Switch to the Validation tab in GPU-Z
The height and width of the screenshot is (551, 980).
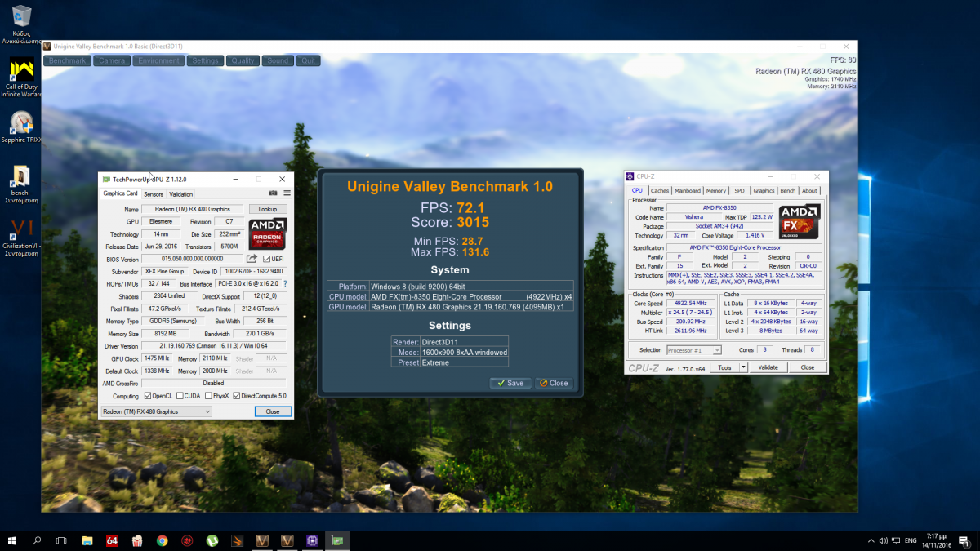click(x=180, y=194)
